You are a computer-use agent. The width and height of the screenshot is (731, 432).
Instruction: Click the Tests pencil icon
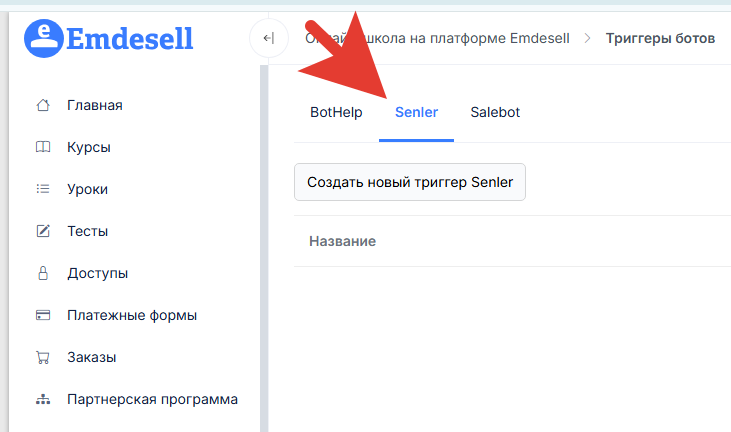coord(42,231)
